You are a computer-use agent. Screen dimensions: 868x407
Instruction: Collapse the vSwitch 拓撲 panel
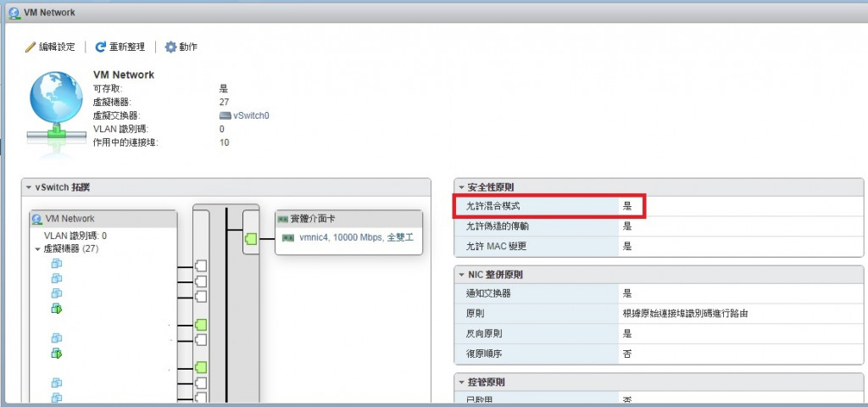tap(28, 187)
